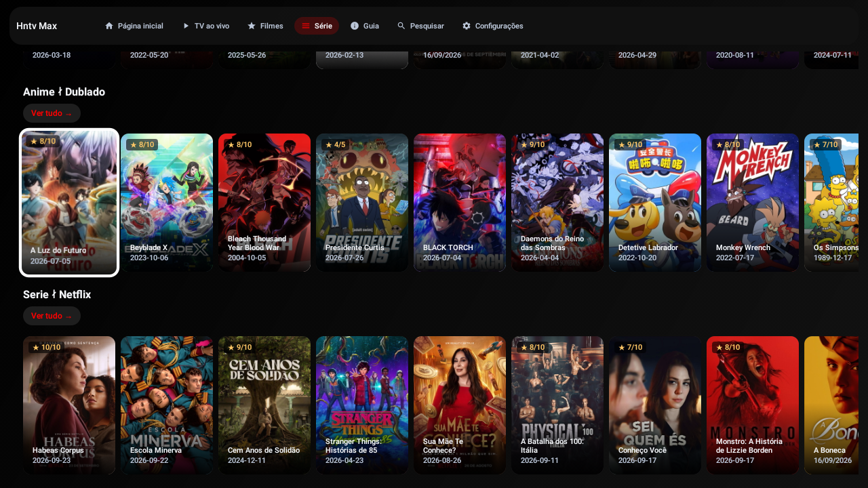Go to Página inicial home icon
This screenshot has width=868, height=488.
click(x=108, y=26)
